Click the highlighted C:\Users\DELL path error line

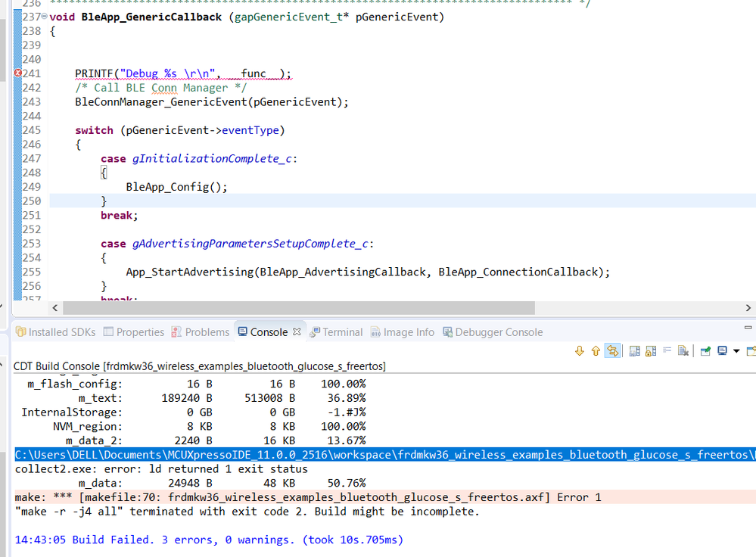pos(385,455)
